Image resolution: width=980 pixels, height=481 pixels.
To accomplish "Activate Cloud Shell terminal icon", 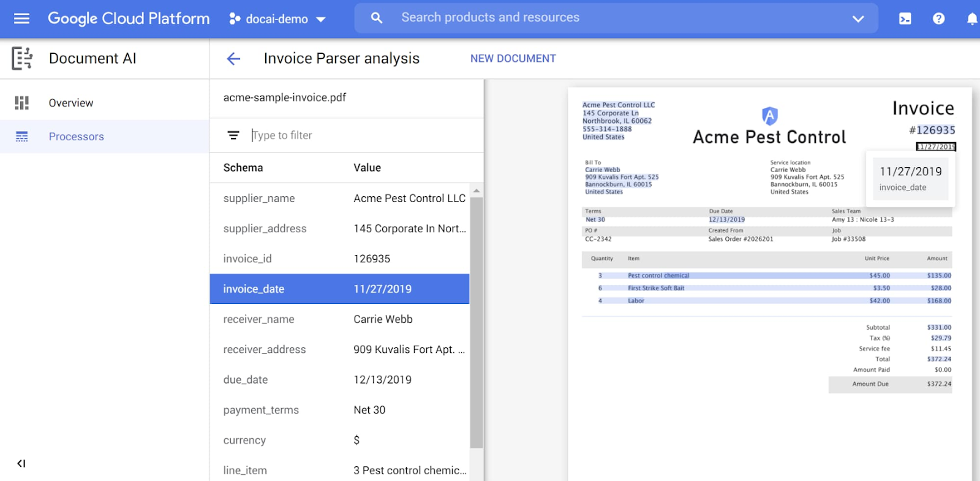I will pos(905,19).
